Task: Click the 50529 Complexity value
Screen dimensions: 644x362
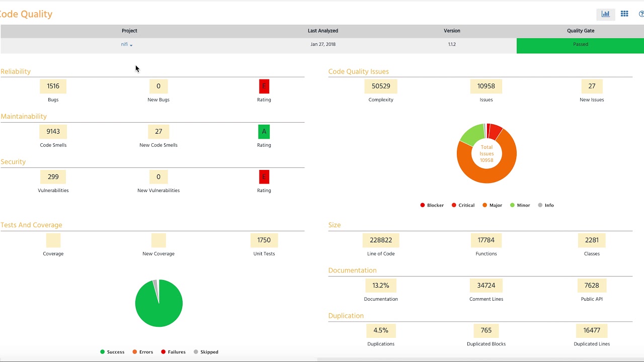Action: coord(381,86)
